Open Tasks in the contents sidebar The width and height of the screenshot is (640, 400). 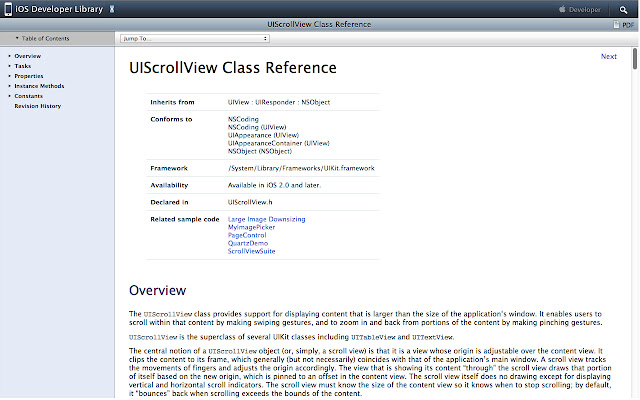point(23,66)
